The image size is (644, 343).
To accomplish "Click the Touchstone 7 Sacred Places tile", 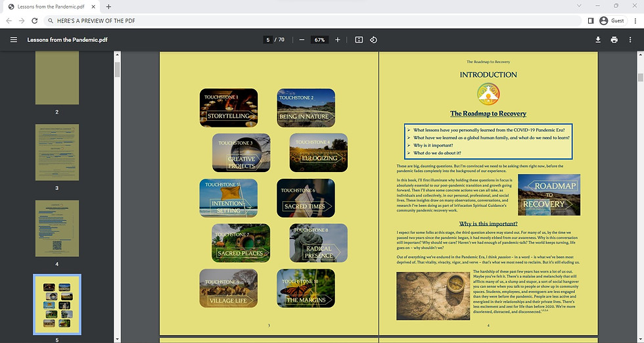I will pos(241,243).
